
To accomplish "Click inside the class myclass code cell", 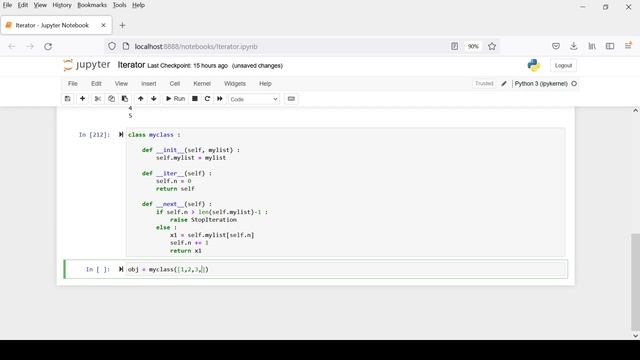I will click(345, 192).
